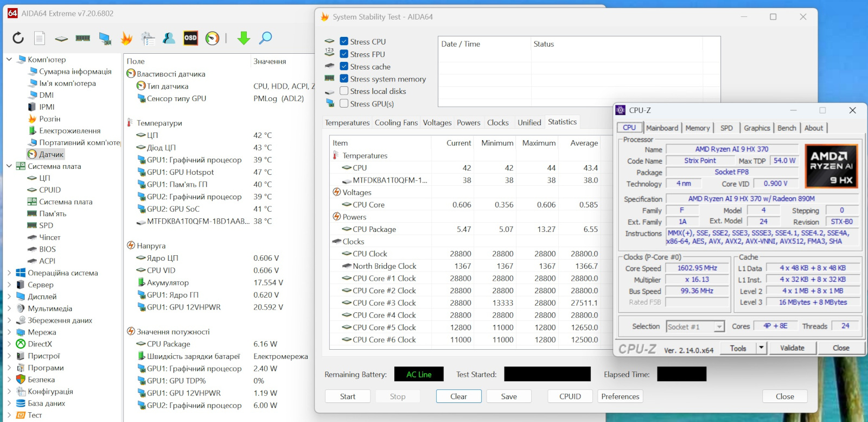Collapse the Комп'ютер tree node
The width and height of the screenshot is (868, 422).
click(x=9, y=59)
